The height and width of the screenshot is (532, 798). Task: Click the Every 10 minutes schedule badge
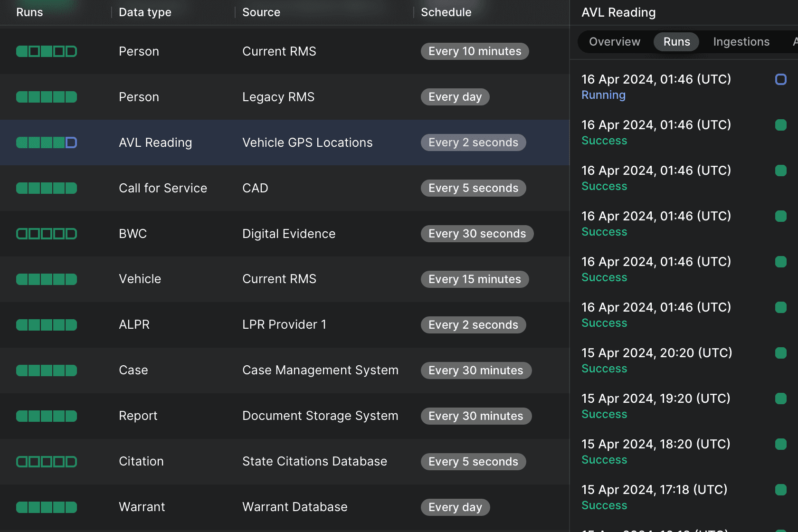pyautogui.click(x=475, y=51)
